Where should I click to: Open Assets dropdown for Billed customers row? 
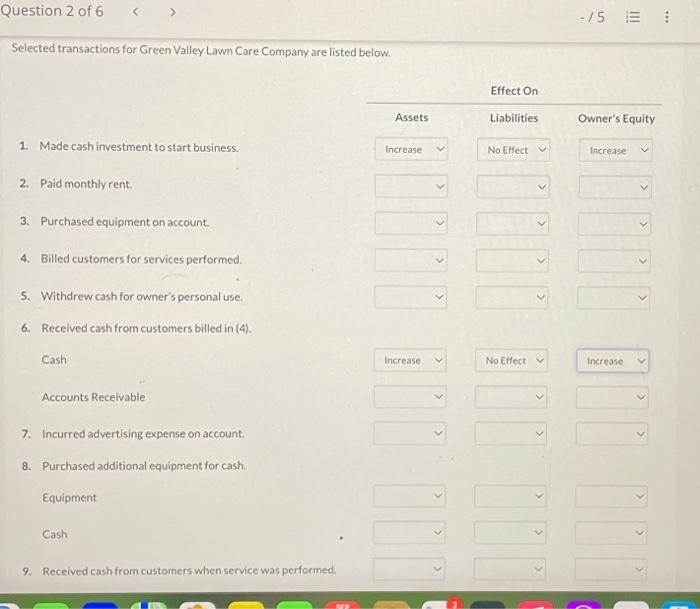point(410,260)
